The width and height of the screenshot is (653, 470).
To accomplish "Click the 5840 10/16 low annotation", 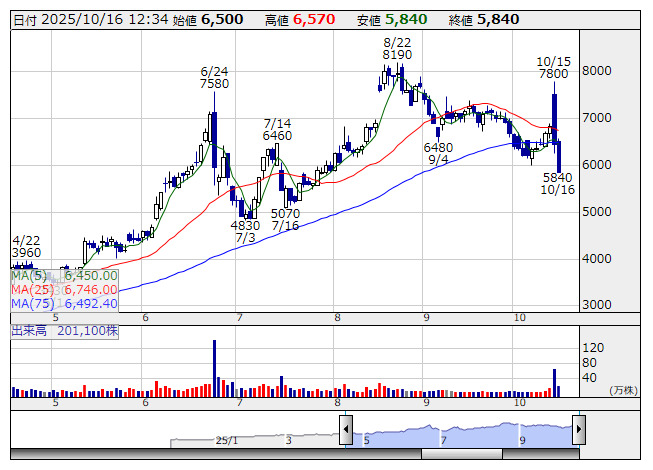I will click(558, 184).
